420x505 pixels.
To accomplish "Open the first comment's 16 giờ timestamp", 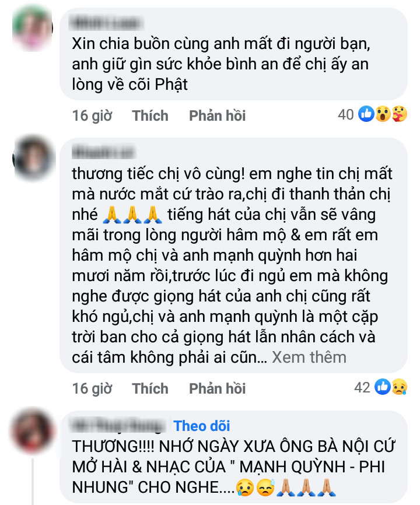I will (92, 115).
